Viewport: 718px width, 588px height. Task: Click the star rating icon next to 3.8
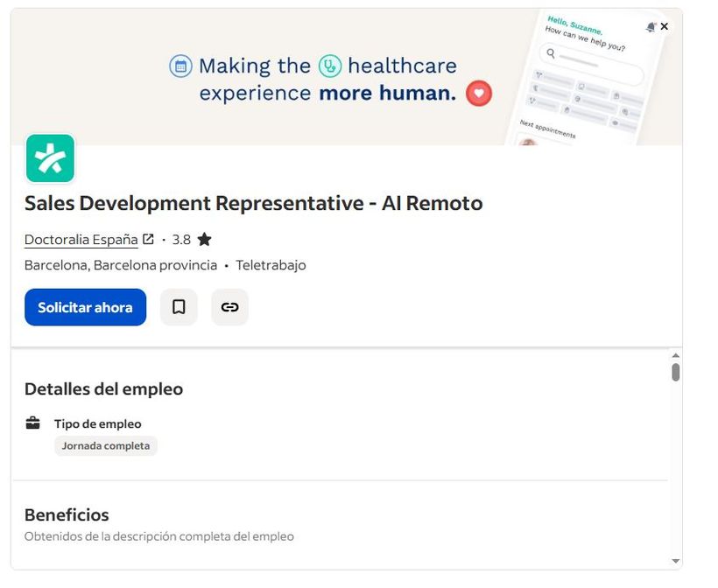(x=204, y=239)
